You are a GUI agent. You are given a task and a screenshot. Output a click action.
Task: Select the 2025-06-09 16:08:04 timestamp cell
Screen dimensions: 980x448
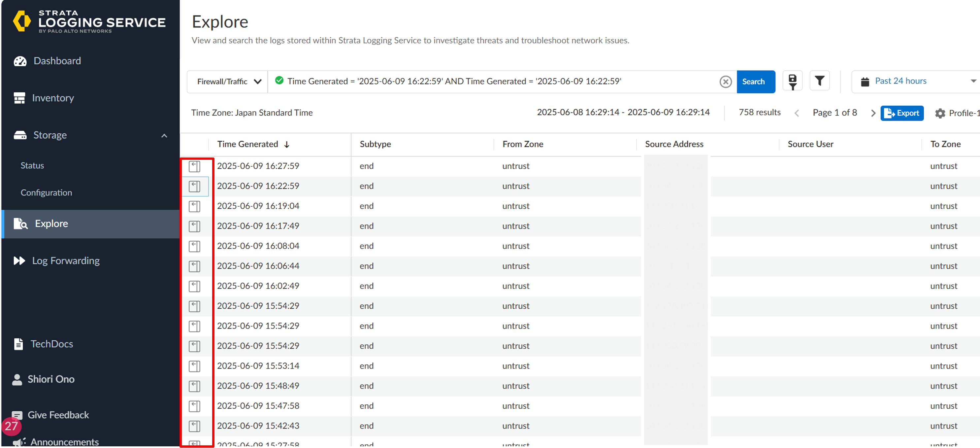pyautogui.click(x=258, y=246)
